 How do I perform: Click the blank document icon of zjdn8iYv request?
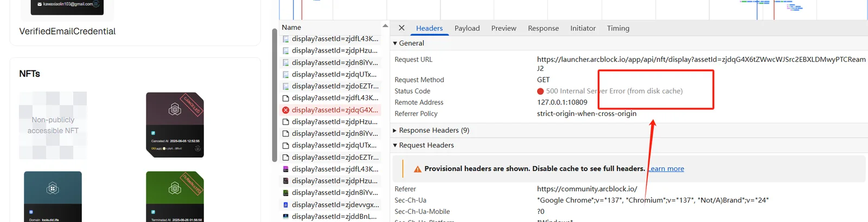tap(286, 134)
